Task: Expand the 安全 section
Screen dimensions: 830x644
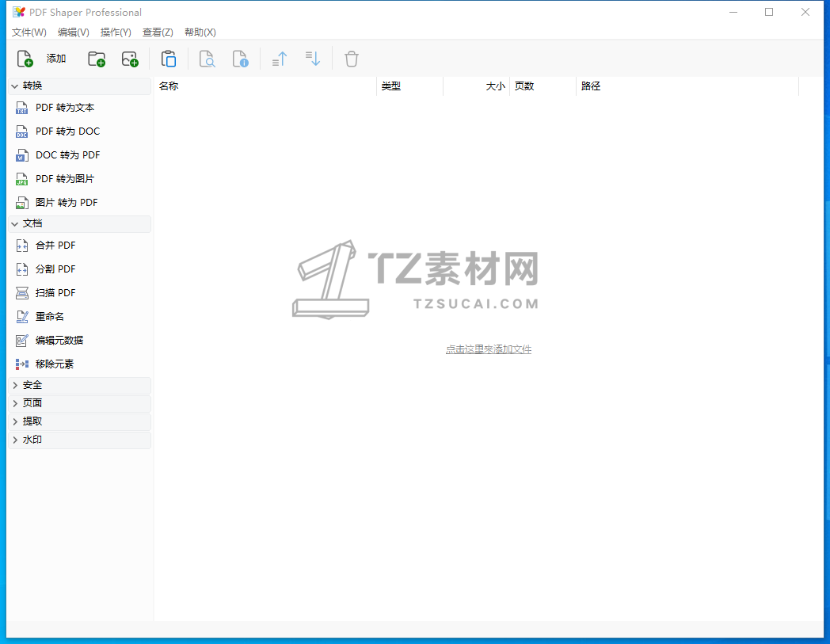Action: (x=79, y=386)
